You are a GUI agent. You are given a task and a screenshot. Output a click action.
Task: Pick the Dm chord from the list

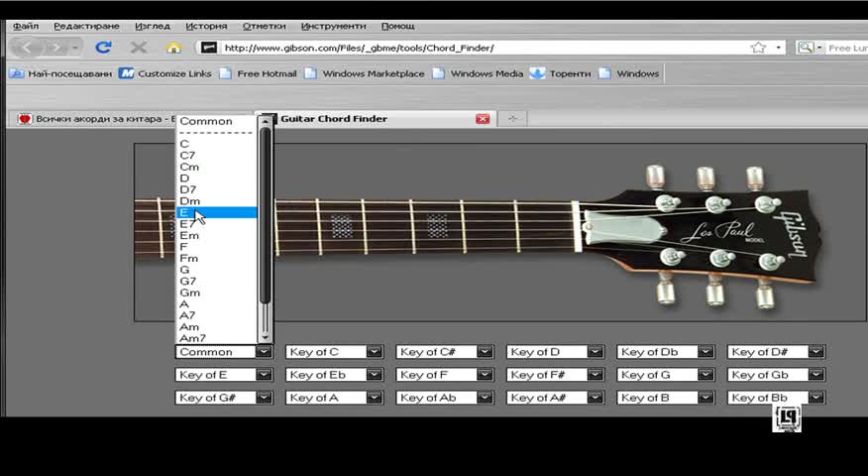pos(216,200)
